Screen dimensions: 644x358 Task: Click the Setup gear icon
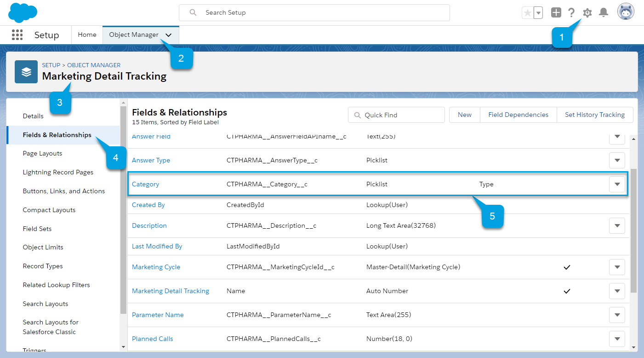[x=587, y=13]
